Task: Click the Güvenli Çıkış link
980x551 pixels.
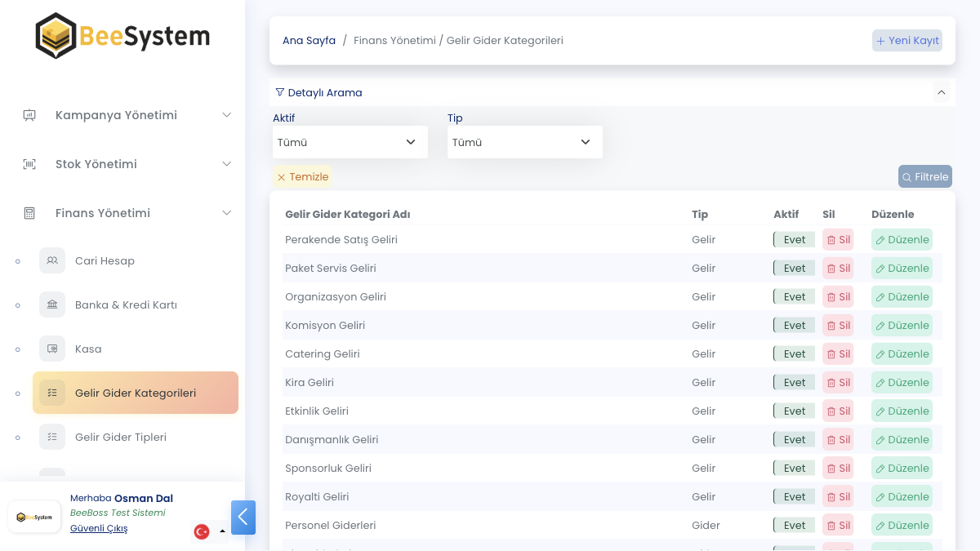Action: (x=99, y=528)
